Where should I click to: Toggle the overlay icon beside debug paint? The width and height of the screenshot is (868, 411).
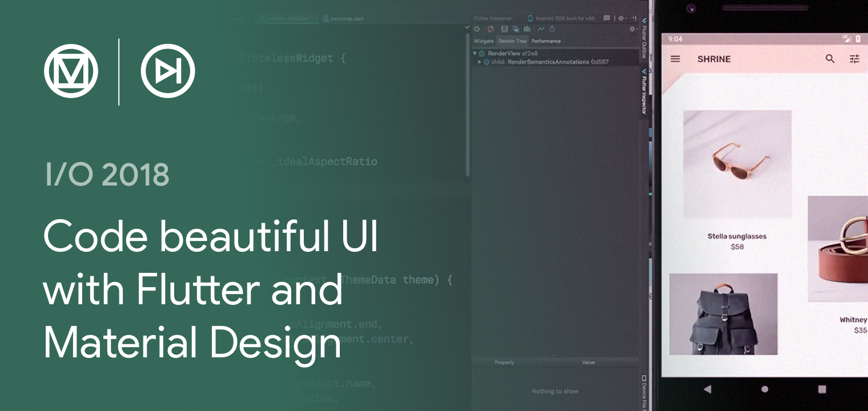pos(516,29)
